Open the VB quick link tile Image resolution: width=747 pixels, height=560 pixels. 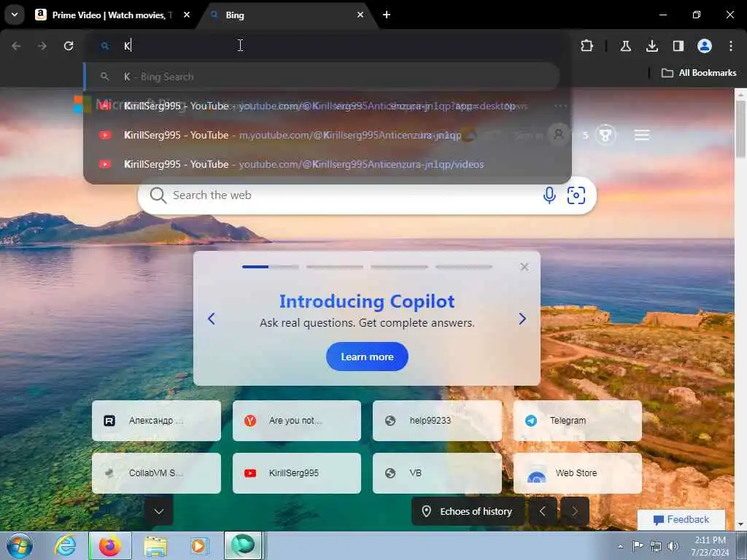tap(437, 472)
